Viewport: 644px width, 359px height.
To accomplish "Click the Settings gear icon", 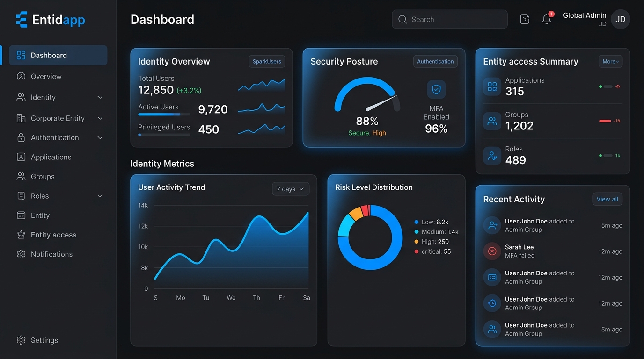I will point(21,340).
